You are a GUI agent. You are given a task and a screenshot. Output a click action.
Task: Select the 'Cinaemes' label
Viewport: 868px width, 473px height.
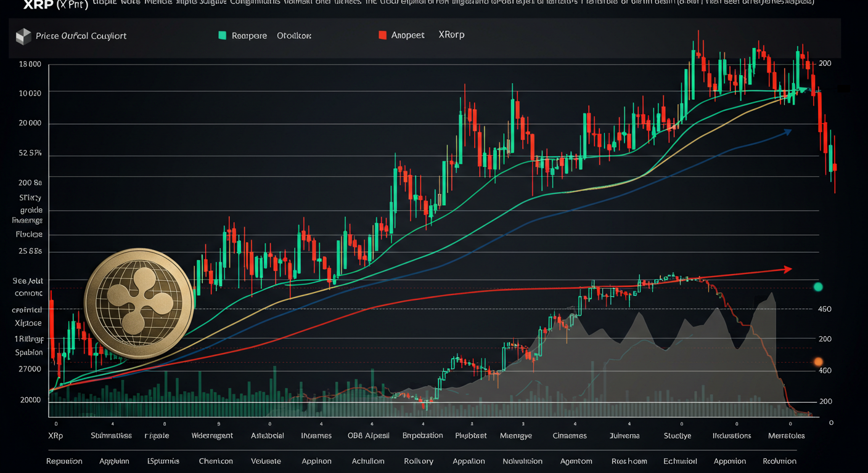[x=570, y=435]
